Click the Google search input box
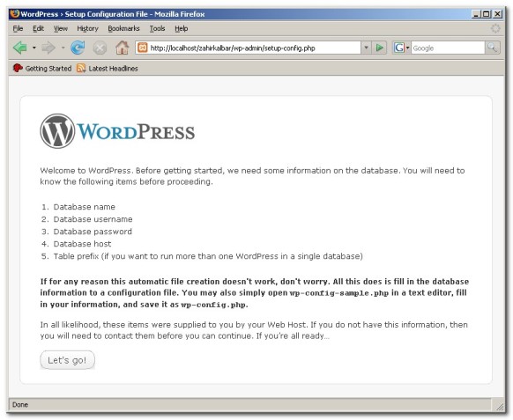 tap(448, 48)
